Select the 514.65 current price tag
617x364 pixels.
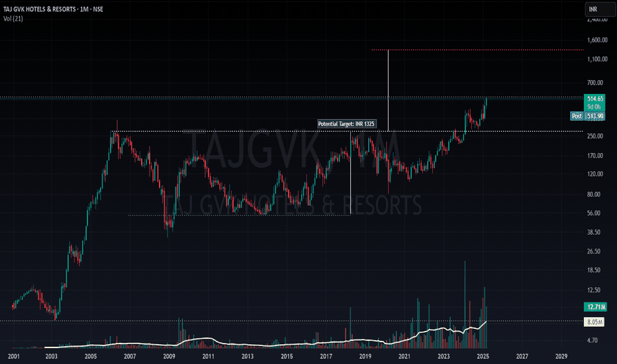[595, 99]
